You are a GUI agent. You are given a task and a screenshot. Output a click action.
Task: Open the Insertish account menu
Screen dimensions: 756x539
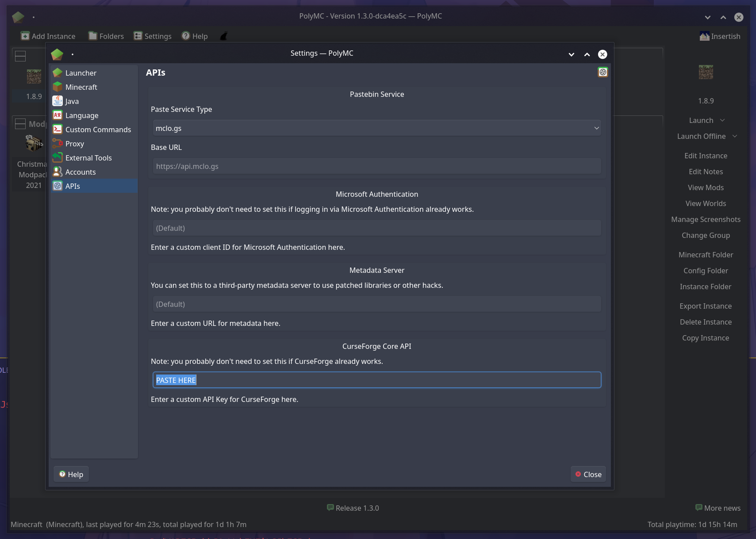click(720, 36)
